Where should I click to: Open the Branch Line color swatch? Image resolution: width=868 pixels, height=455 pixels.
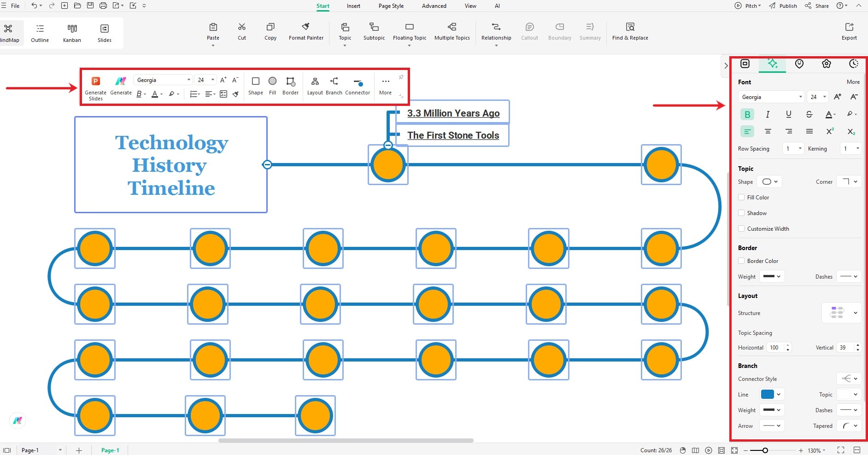(772, 394)
